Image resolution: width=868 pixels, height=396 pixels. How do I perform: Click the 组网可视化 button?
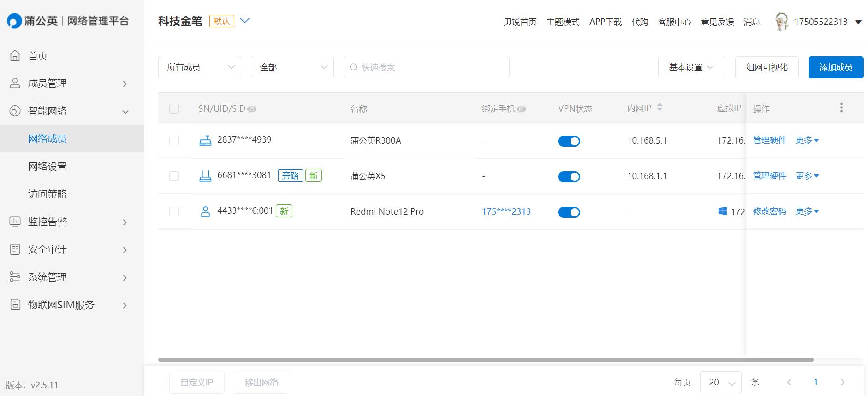coord(767,67)
